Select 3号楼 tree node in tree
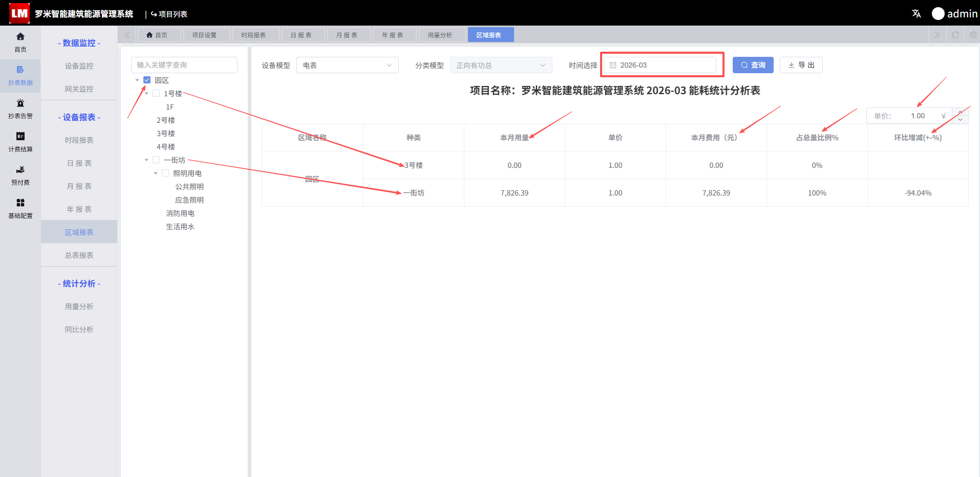Image resolution: width=980 pixels, height=477 pixels. coord(166,133)
